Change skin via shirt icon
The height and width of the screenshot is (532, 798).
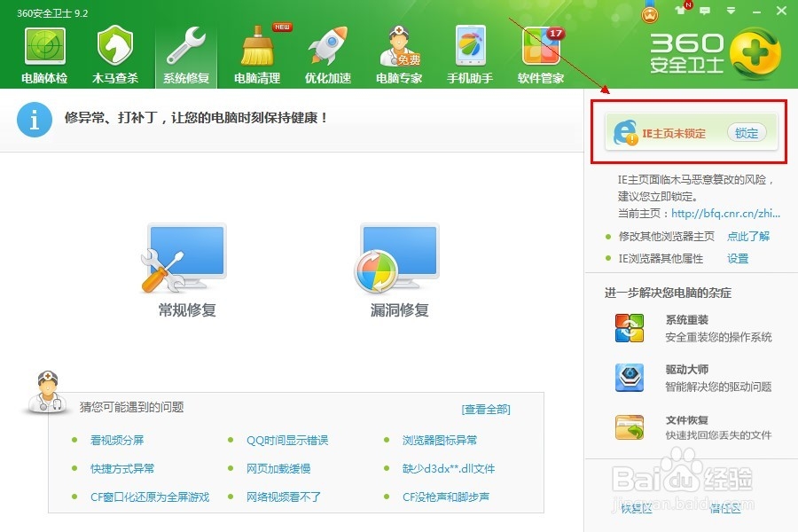click(679, 11)
